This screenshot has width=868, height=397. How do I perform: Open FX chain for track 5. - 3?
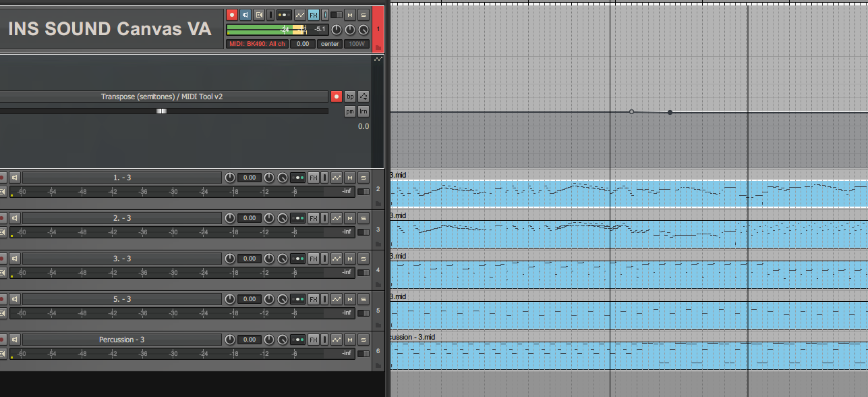coord(313,299)
